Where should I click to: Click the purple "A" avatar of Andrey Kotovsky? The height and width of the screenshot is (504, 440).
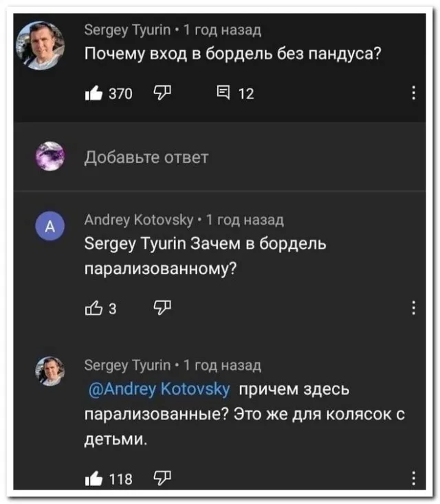[x=49, y=228]
